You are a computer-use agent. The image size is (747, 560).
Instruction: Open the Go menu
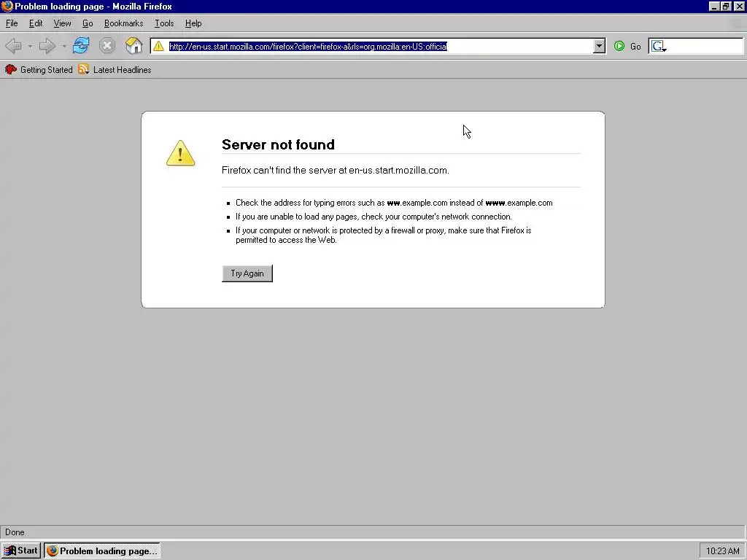[88, 23]
